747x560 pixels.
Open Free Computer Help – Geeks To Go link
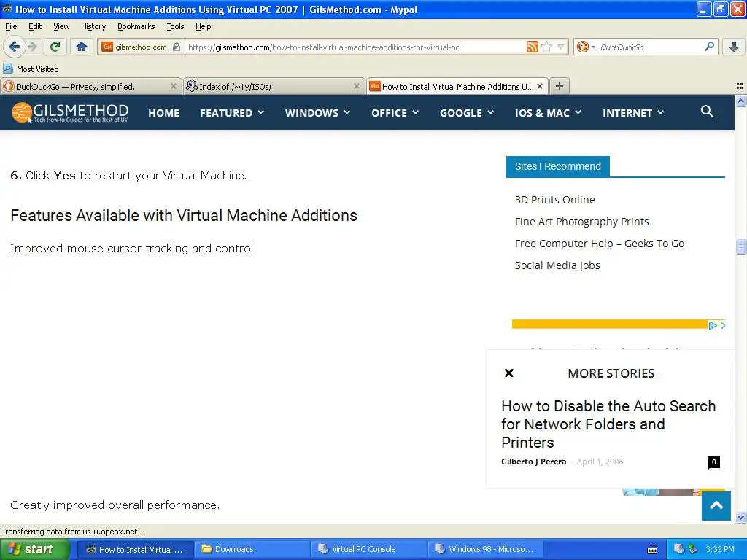pos(600,244)
